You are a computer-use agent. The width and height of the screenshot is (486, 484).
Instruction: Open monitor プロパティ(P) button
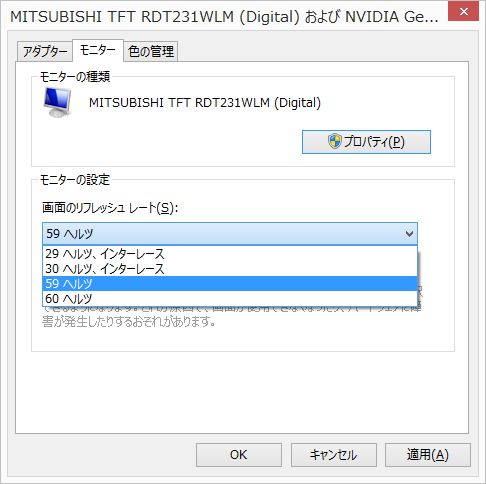(366, 142)
